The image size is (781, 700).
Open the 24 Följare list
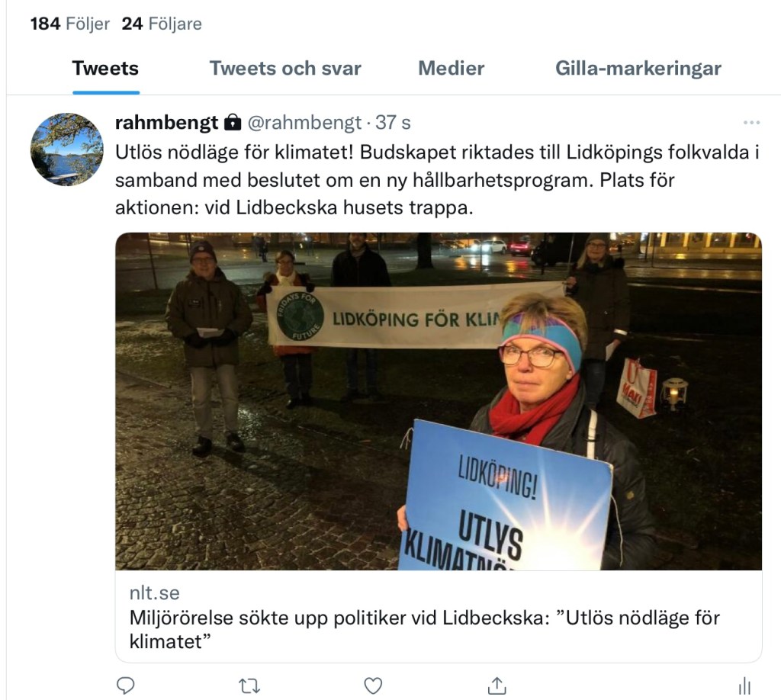[162, 24]
